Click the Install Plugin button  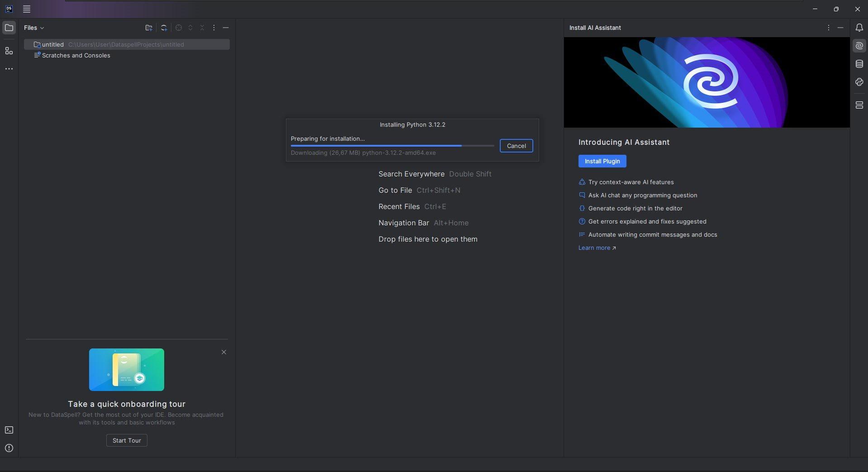point(602,161)
